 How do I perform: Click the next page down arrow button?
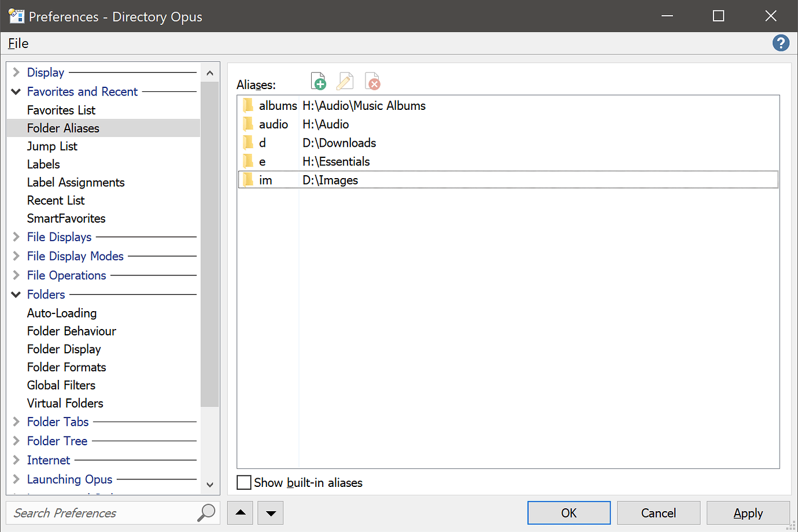271,513
